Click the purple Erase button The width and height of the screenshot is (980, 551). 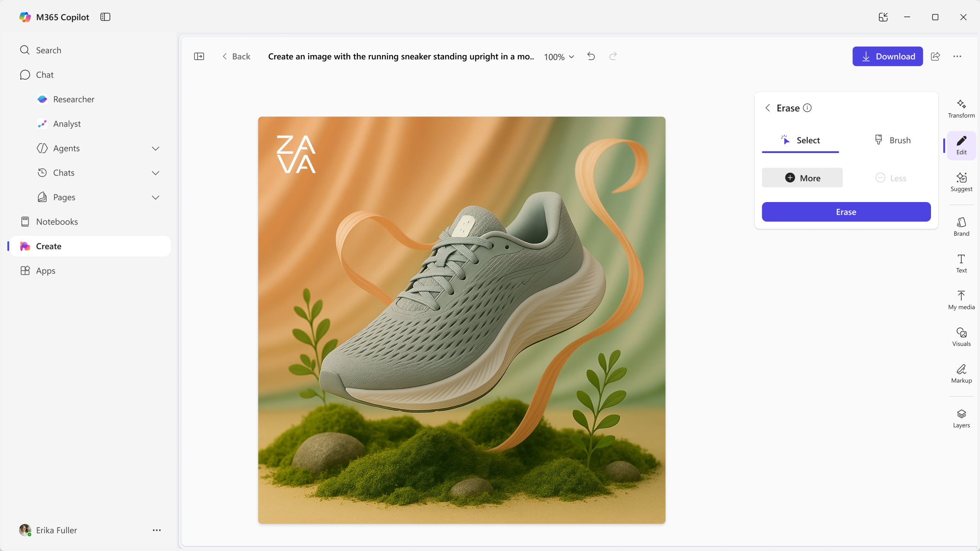846,212
